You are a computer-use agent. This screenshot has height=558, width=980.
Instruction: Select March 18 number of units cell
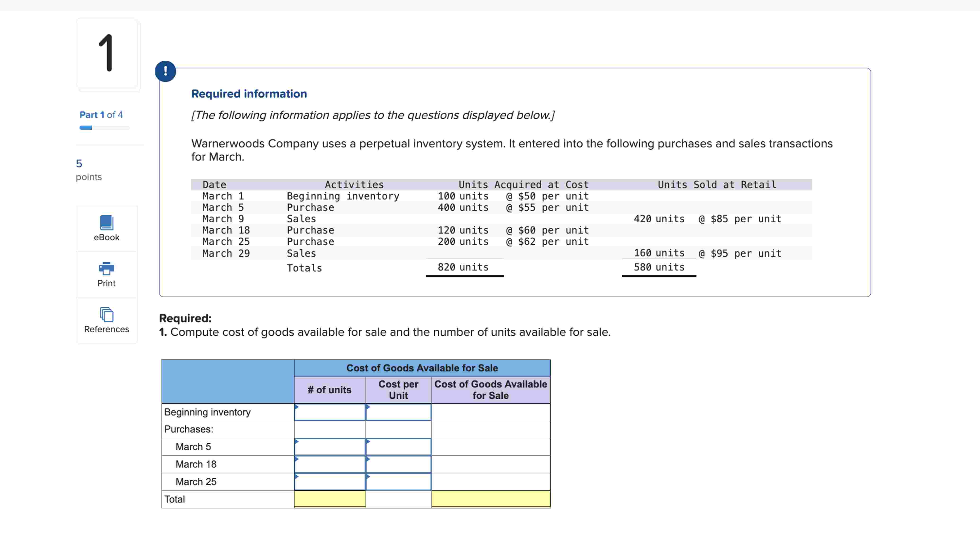(330, 464)
